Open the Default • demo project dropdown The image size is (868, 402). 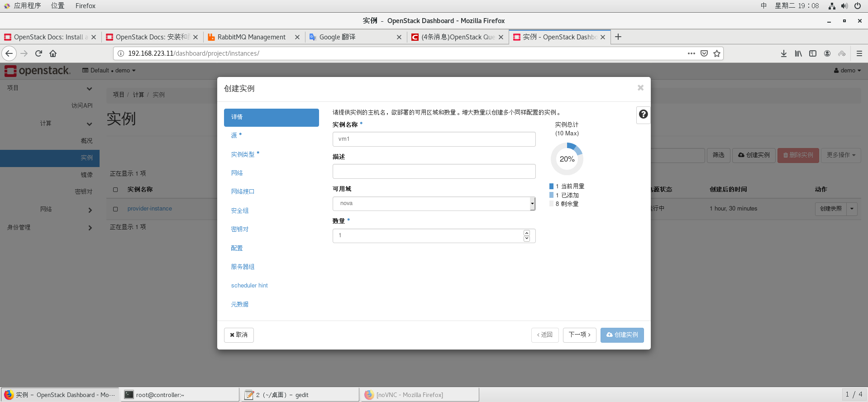(x=109, y=71)
